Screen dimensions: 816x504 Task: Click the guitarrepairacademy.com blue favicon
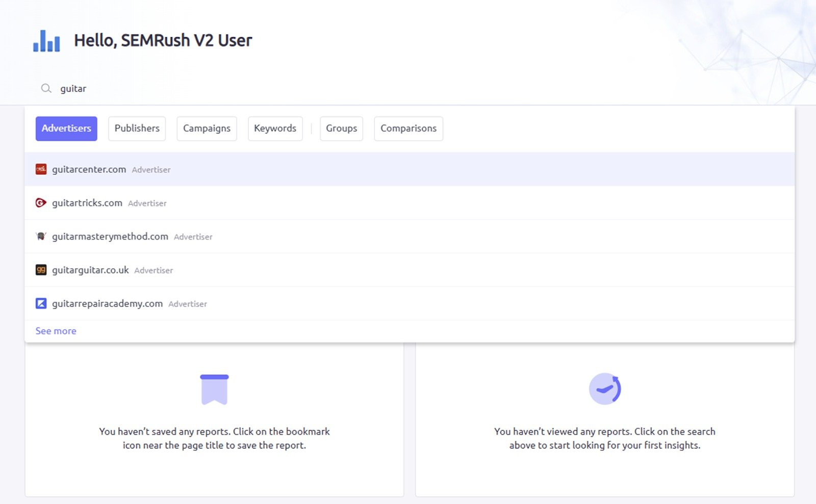pos(41,303)
